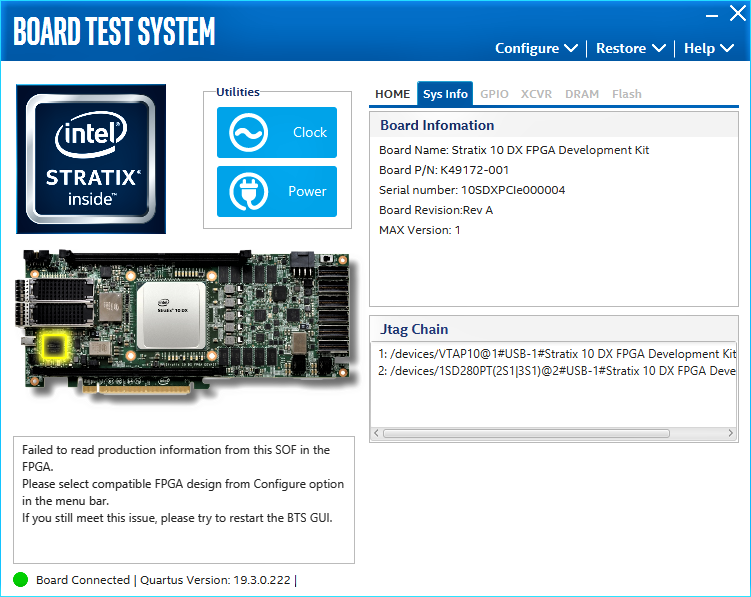Close the Board Test System window
This screenshot has width=751, height=597.
click(x=738, y=13)
